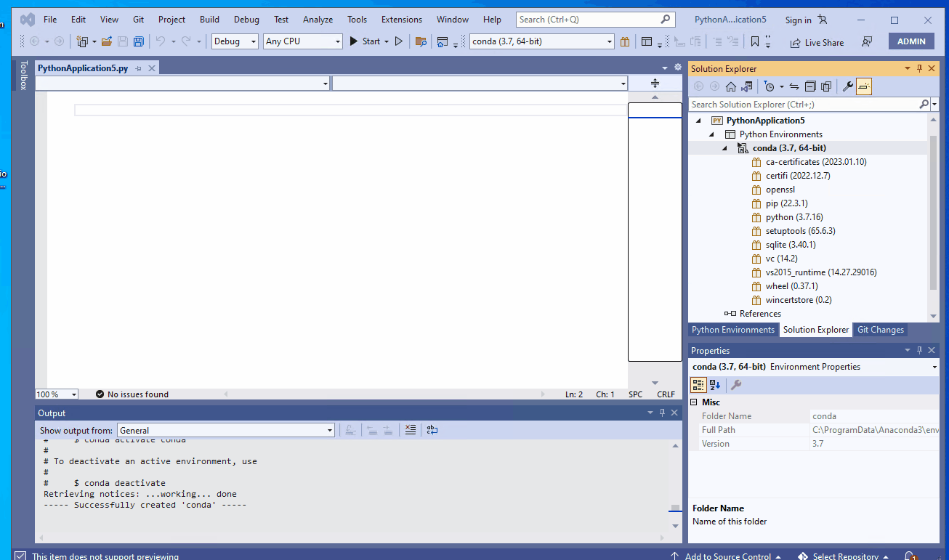Open the editor zoom 100 % dropdown
949x560 pixels.
(x=57, y=394)
